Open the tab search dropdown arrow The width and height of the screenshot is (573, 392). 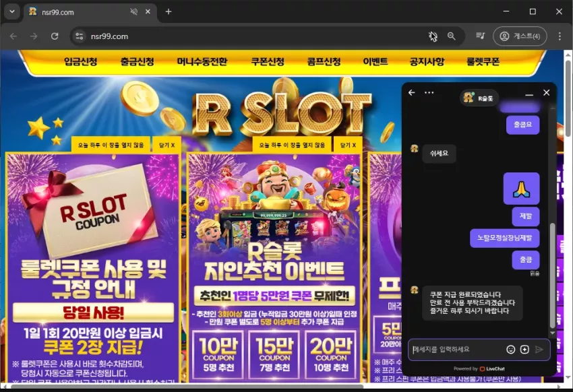[x=12, y=11]
